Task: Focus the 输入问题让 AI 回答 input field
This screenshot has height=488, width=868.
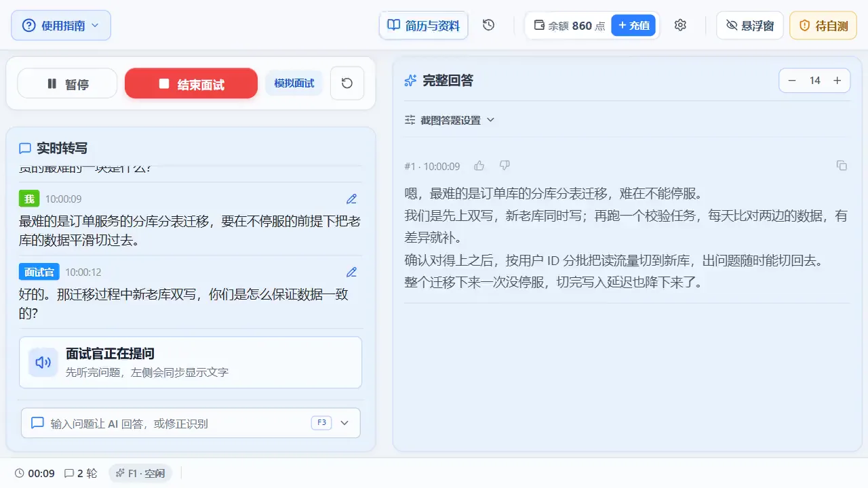Action: click(x=191, y=423)
